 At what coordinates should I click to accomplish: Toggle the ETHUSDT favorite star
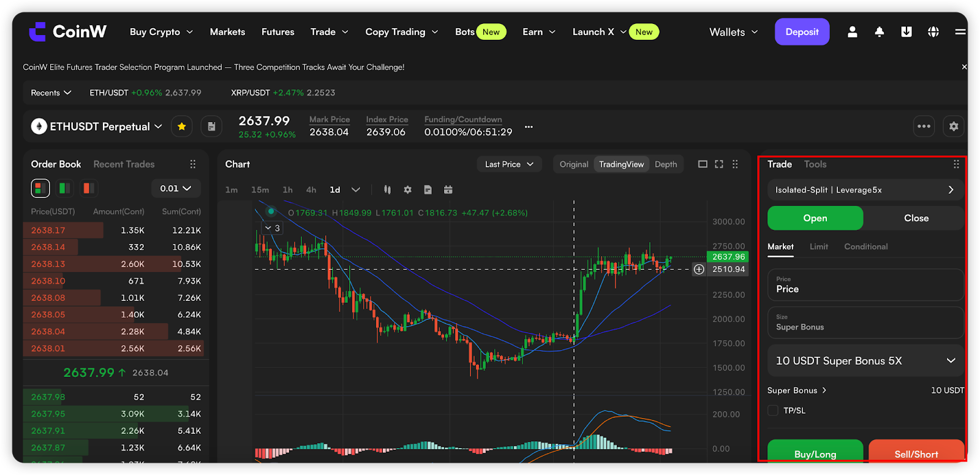[x=182, y=126]
